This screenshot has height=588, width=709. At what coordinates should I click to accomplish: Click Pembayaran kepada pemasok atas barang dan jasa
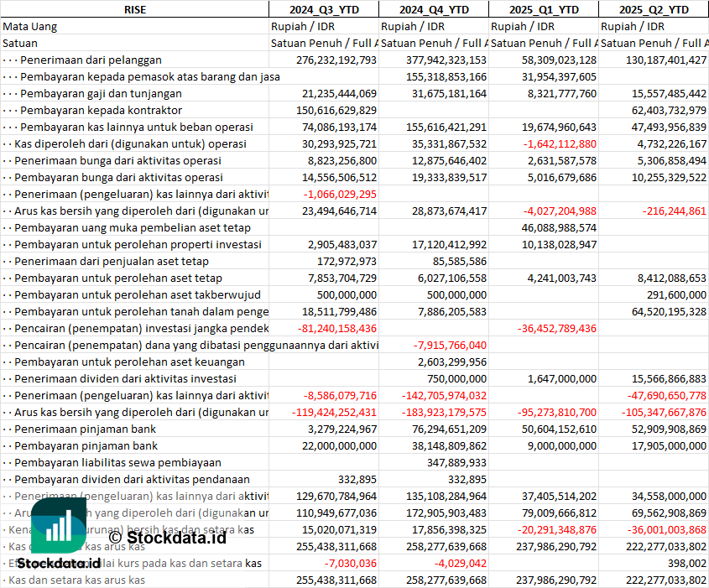(150, 76)
